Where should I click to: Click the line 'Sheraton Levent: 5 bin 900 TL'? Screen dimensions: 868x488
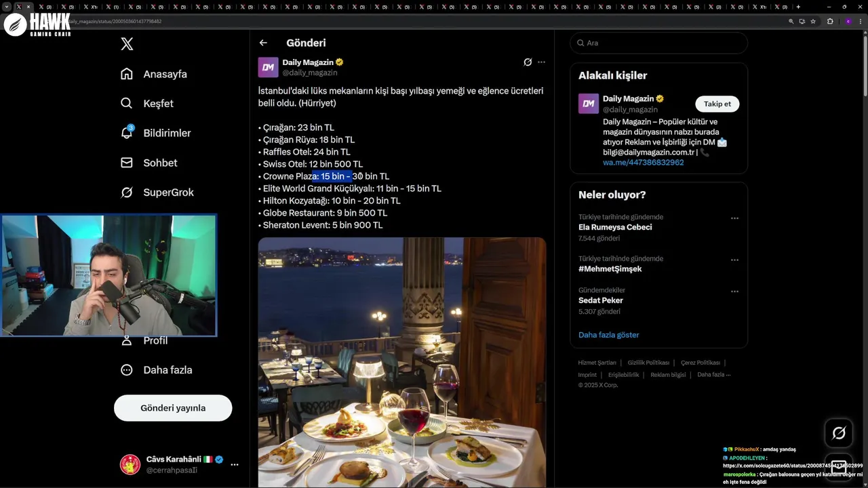pos(320,225)
